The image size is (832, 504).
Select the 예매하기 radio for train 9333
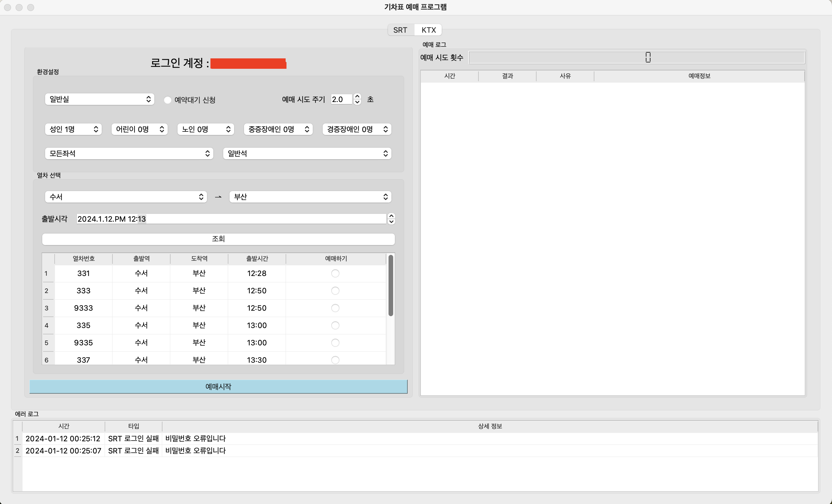335,308
